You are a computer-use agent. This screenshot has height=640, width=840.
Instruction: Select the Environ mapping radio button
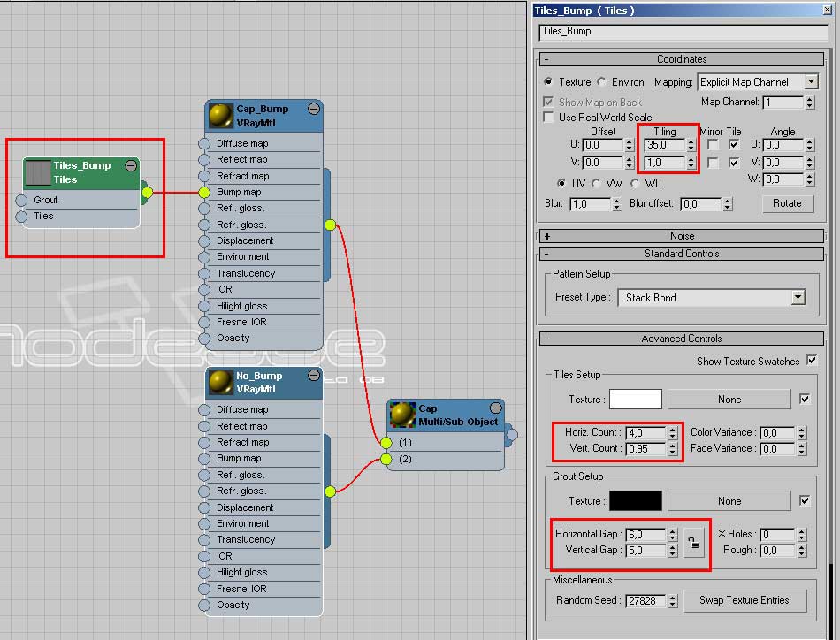pyautogui.click(x=601, y=82)
